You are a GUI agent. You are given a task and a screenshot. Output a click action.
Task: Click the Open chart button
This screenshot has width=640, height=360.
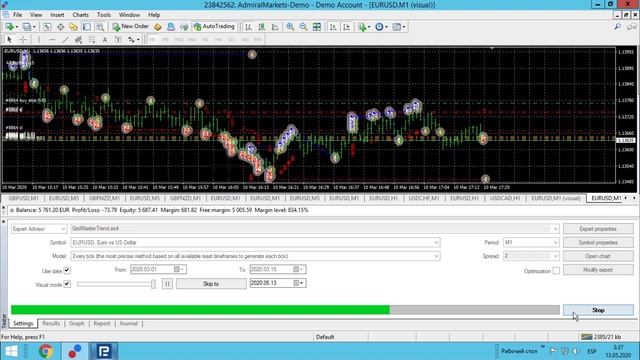(598, 256)
